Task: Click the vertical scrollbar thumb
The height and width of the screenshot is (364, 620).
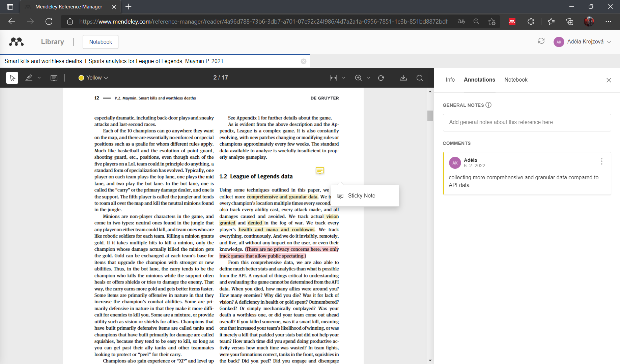Action: click(430, 116)
